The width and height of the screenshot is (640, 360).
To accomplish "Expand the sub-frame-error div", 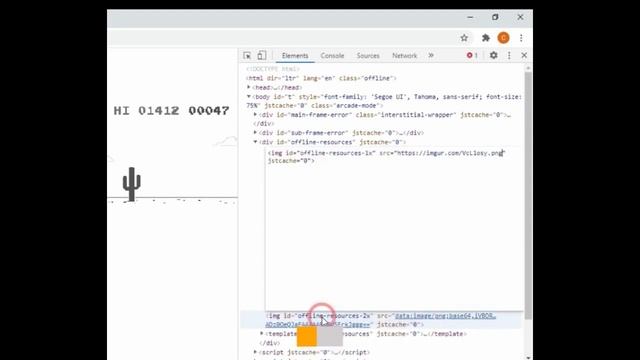I will click(x=255, y=133).
